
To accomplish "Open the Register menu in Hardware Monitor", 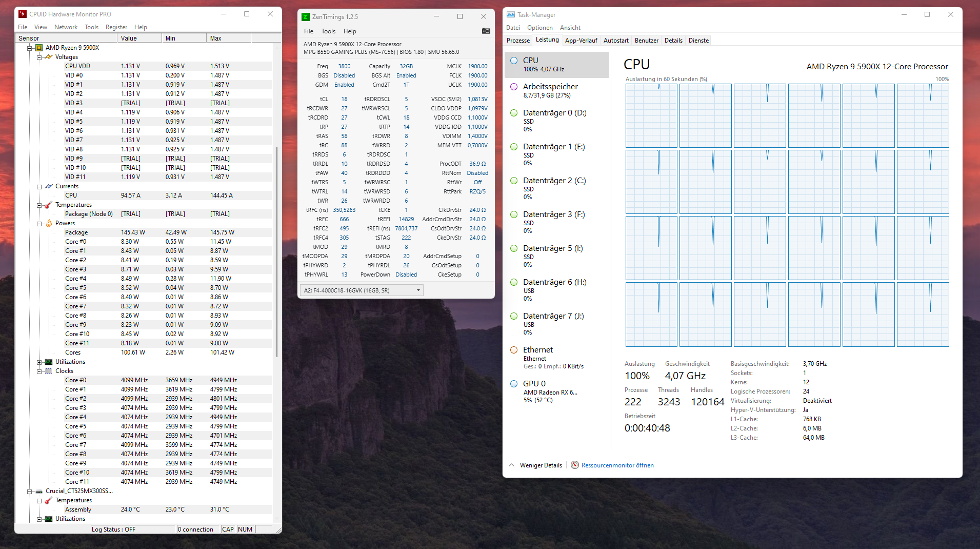I will tap(116, 27).
